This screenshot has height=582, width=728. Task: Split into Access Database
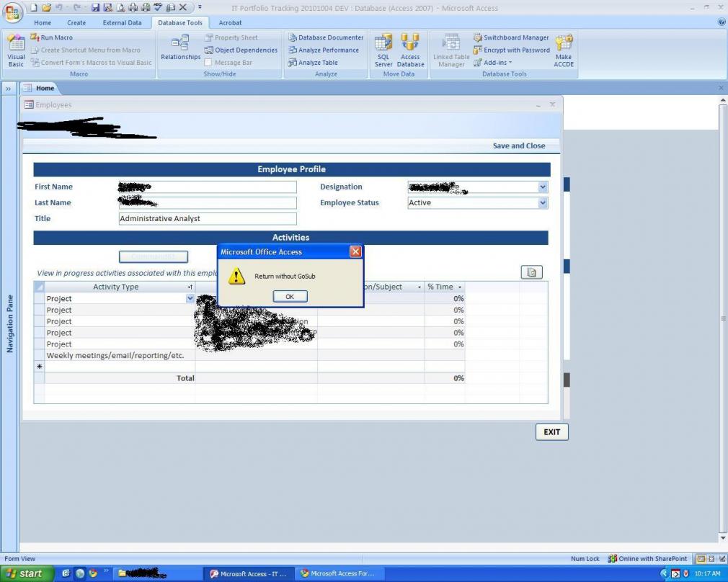[410, 50]
